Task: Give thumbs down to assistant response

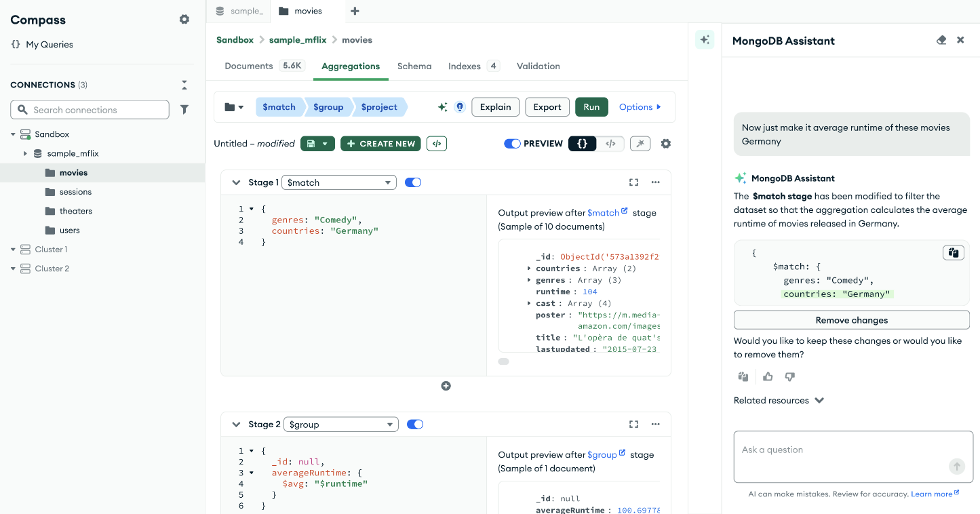Action: point(789,377)
